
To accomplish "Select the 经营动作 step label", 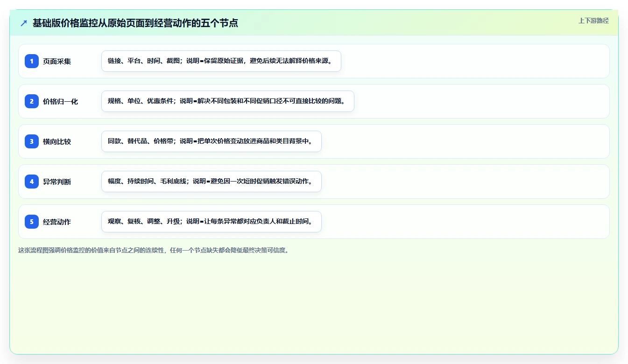I will pyautogui.click(x=57, y=222).
